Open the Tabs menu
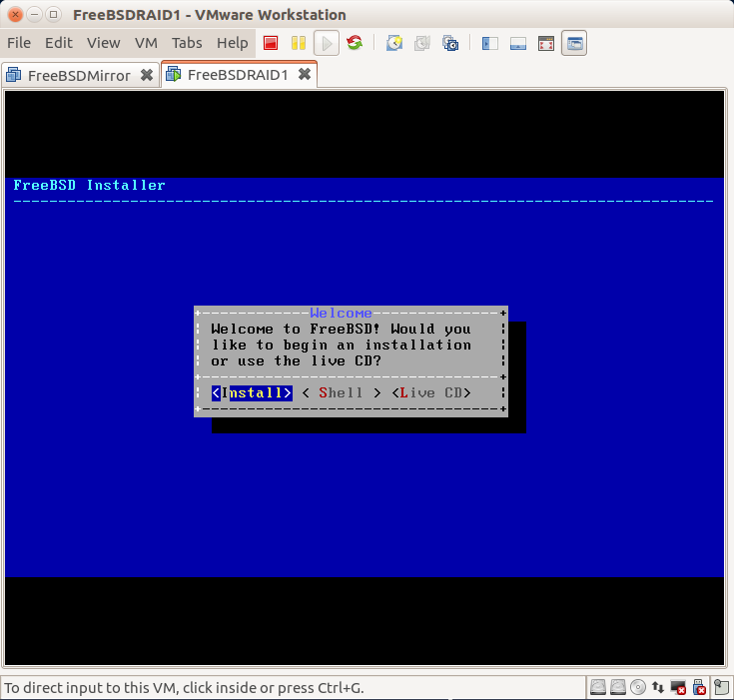The width and height of the screenshot is (734, 700). tap(187, 43)
